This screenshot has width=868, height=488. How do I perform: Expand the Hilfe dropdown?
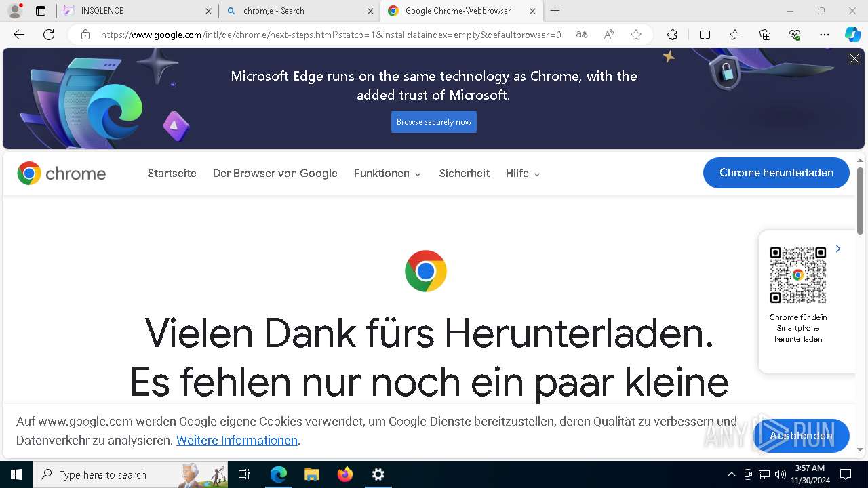pyautogui.click(x=523, y=174)
